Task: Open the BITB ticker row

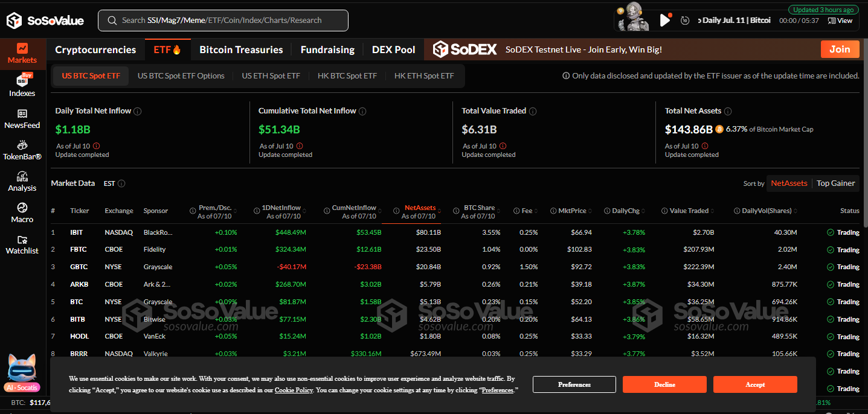Action: click(x=455, y=319)
